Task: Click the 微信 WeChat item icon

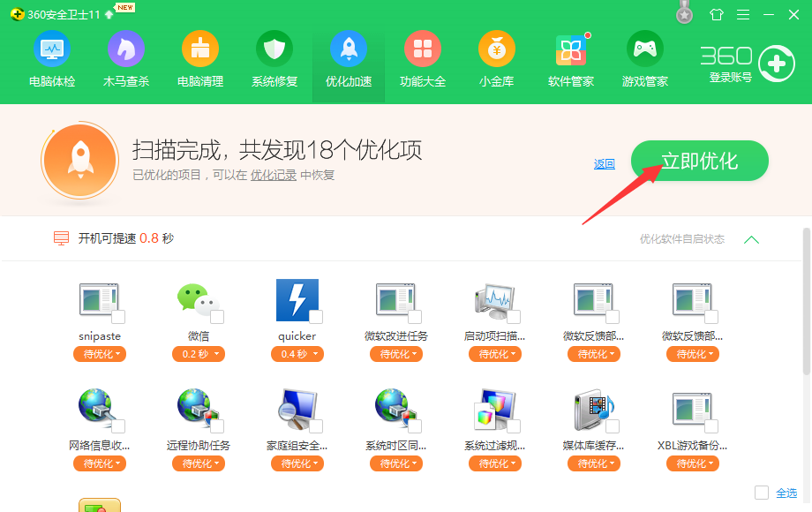Action: (198, 299)
